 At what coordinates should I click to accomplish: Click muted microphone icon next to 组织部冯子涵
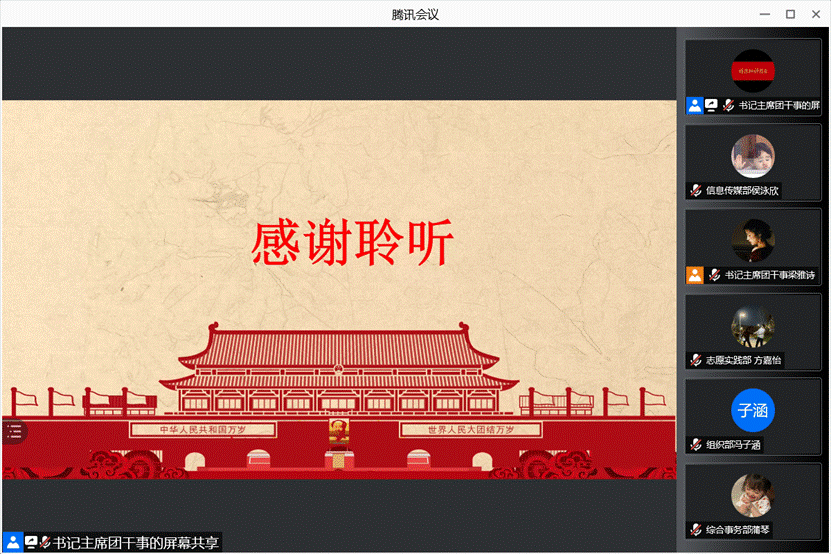[x=696, y=445]
